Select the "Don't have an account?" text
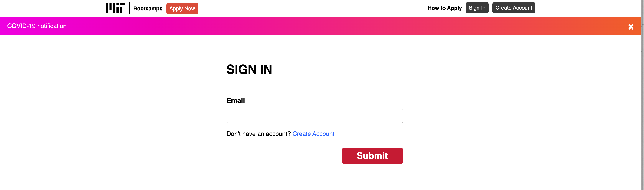The height and width of the screenshot is (190, 644). click(258, 134)
